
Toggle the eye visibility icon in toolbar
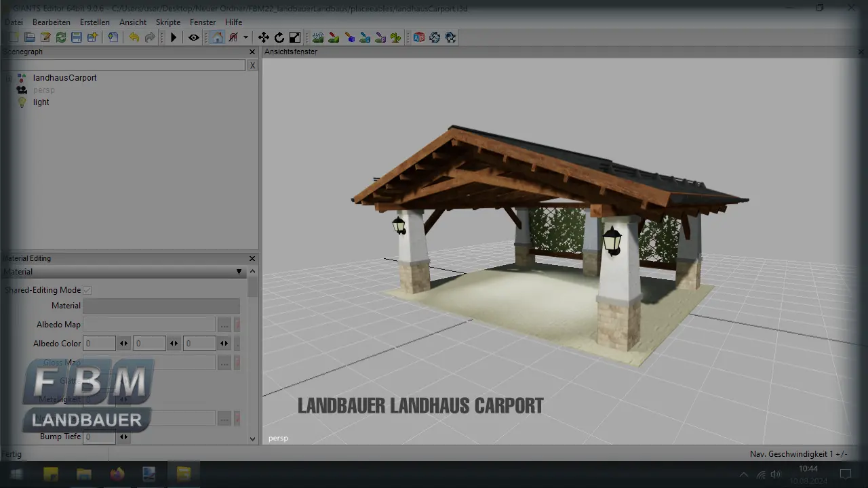(193, 37)
